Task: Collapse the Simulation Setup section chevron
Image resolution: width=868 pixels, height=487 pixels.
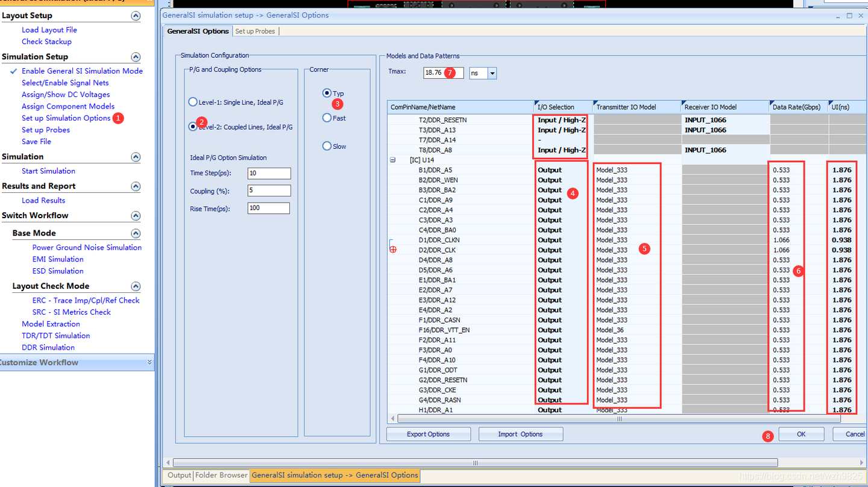Action: coord(136,57)
